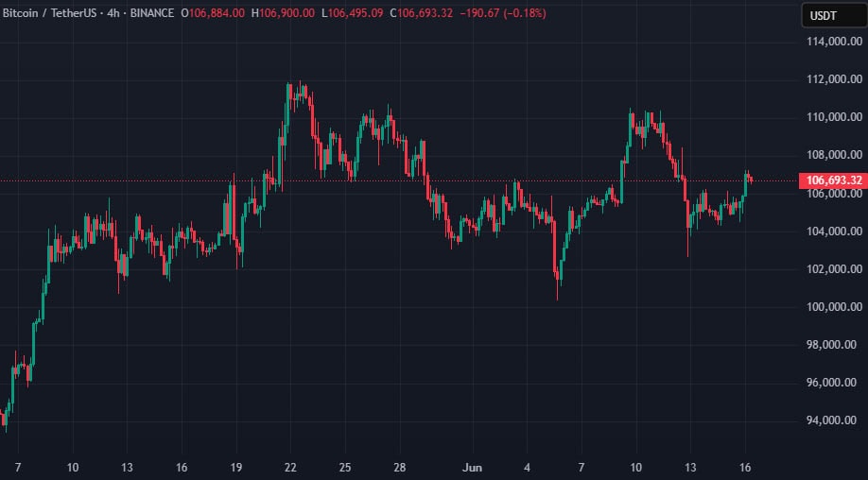The height and width of the screenshot is (480, 868).
Task: Click the current price label 106,693.32
Action: coord(833,180)
